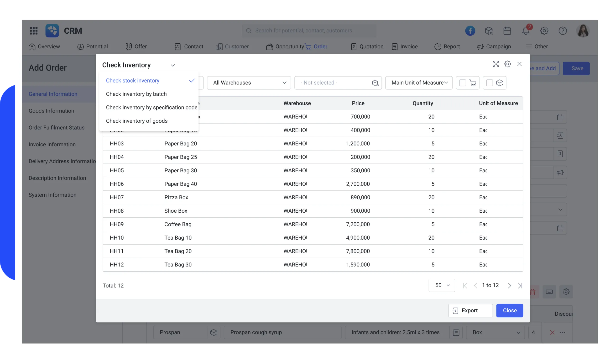Open the Facebook integration icon
Image resolution: width=605 pixels, height=364 pixels.
pos(470,31)
